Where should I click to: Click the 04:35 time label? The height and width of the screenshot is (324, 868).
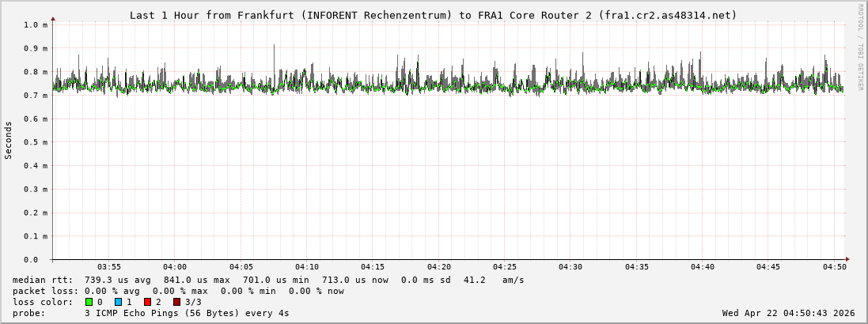coord(636,267)
